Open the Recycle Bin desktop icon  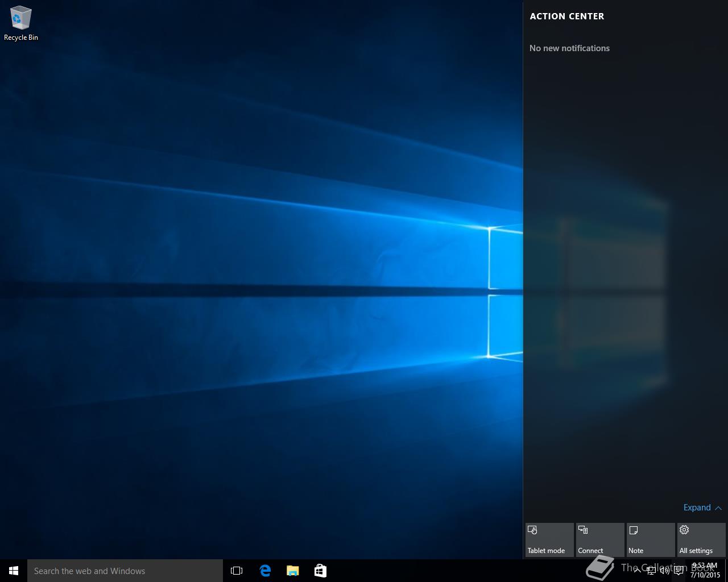(x=21, y=24)
